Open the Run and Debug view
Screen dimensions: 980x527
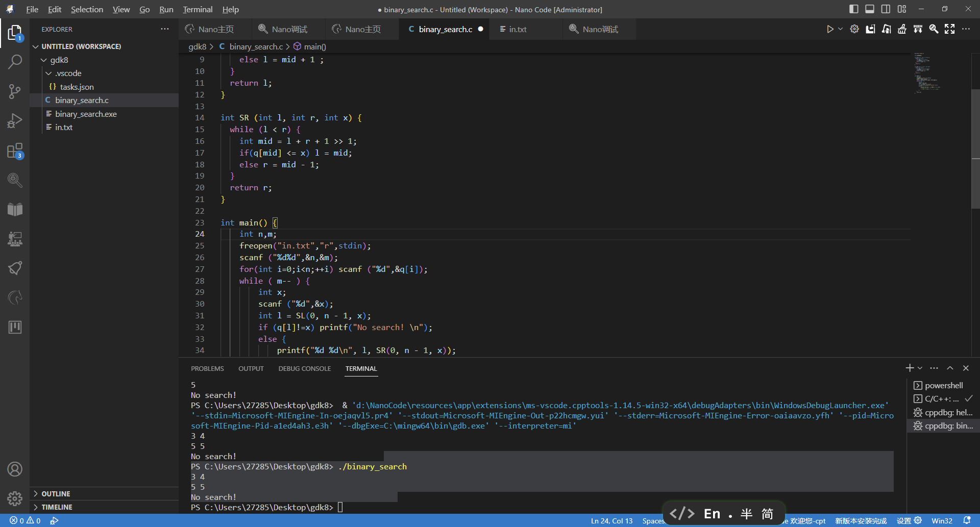pos(15,121)
